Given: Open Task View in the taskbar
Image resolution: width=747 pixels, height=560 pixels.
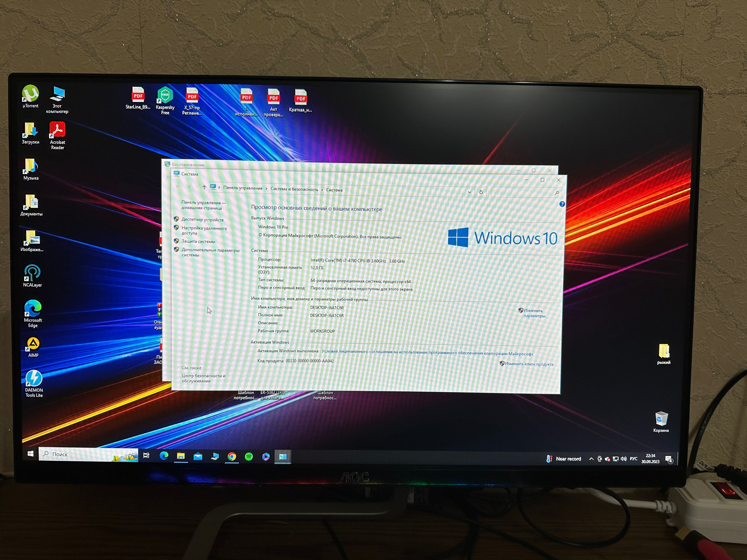Looking at the screenshot, I should 146,455.
